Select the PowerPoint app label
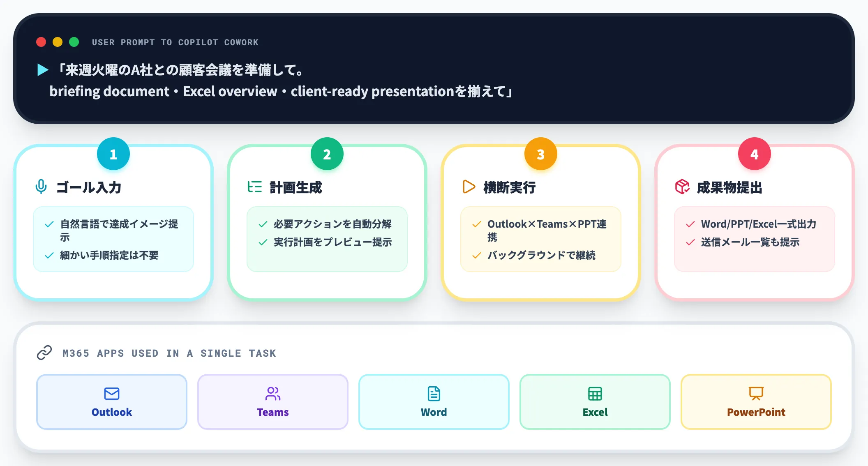The height and width of the screenshot is (466, 868). coord(756,412)
